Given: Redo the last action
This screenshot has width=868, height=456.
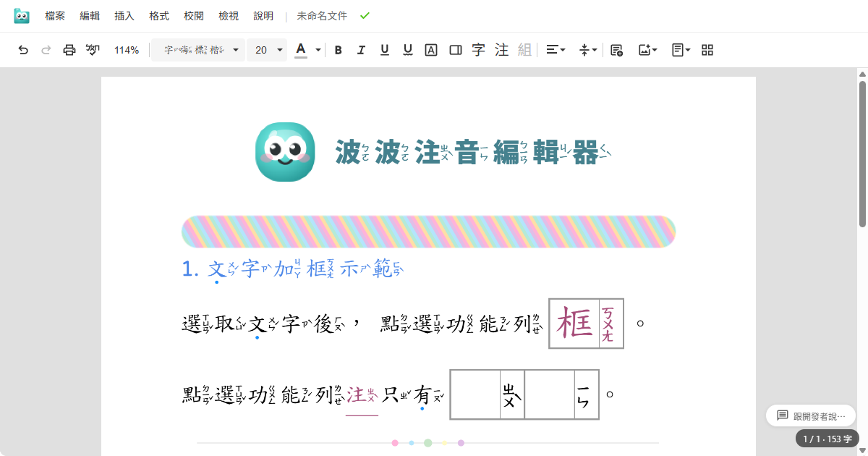Looking at the screenshot, I should [x=46, y=50].
